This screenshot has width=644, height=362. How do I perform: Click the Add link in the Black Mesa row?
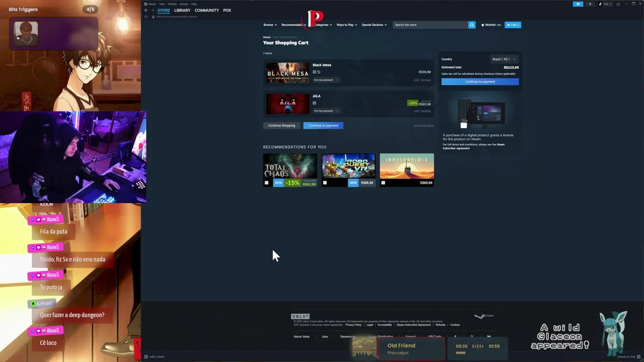[x=416, y=80]
